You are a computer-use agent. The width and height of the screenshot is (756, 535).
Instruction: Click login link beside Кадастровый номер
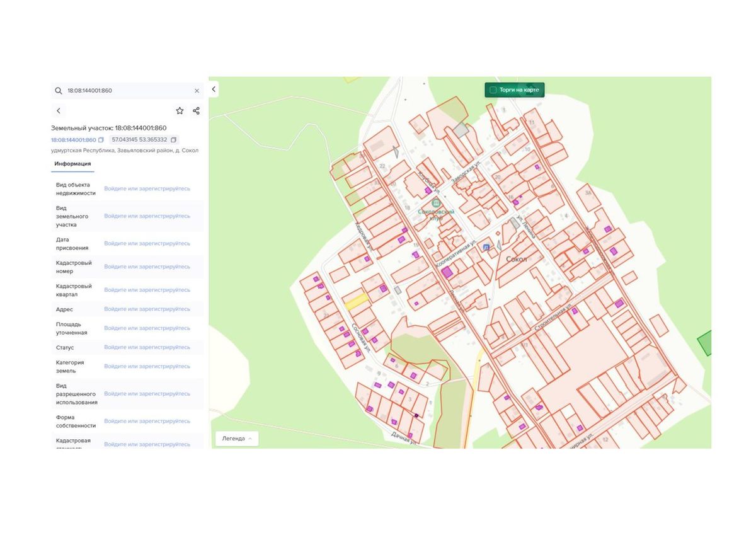[x=147, y=267]
